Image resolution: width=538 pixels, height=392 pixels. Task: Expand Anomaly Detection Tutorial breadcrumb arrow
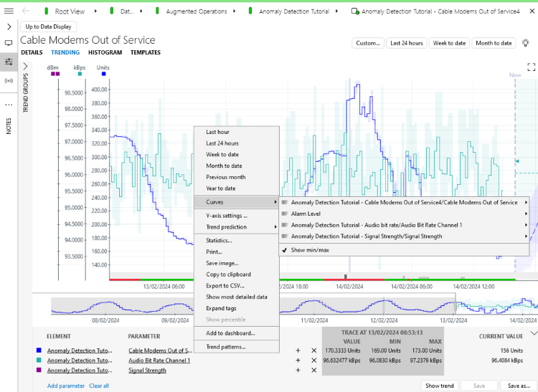coord(336,11)
